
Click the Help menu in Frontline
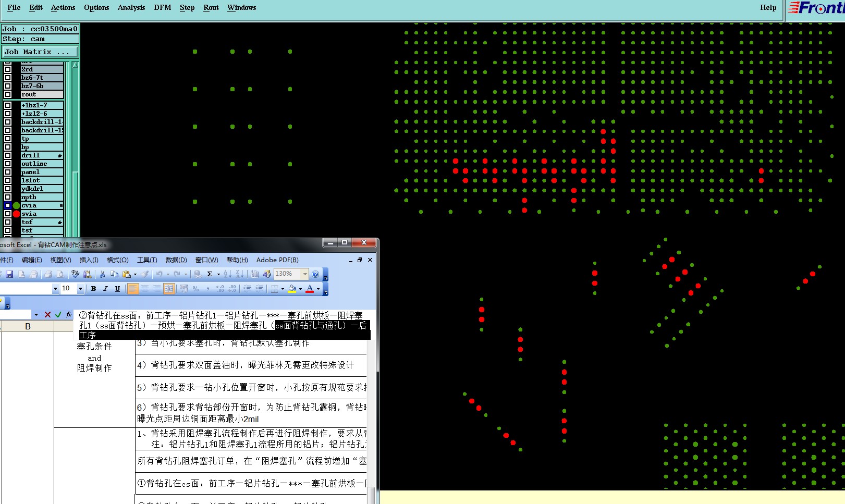[x=768, y=7]
